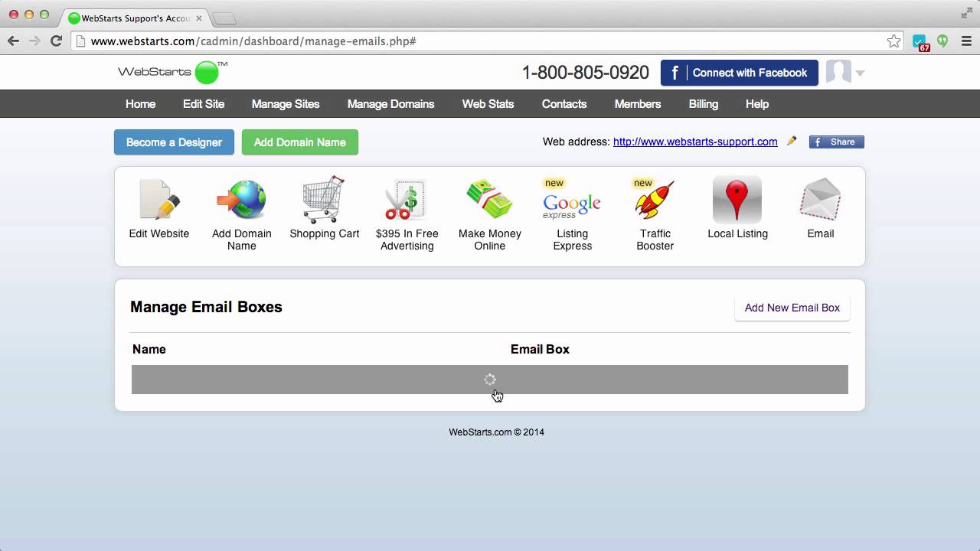Click Connect with Facebook button
980x551 pixels.
pyautogui.click(x=739, y=73)
